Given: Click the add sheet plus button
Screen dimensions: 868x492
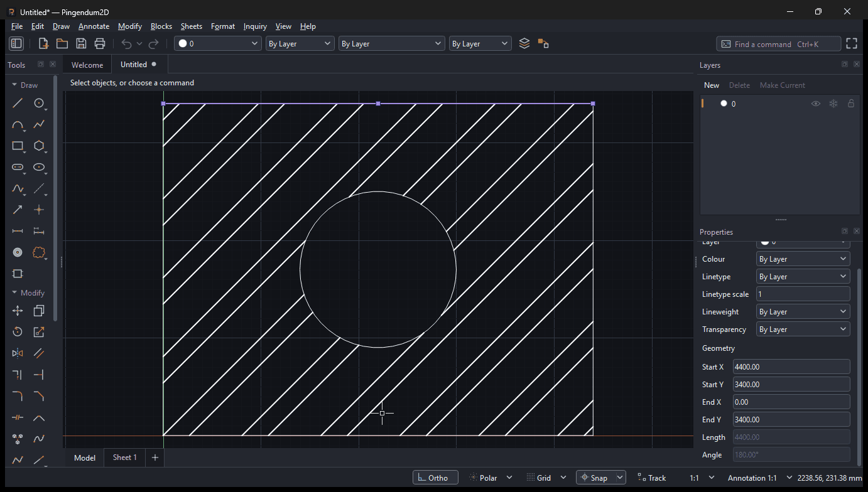Looking at the screenshot, I should 155,457.
